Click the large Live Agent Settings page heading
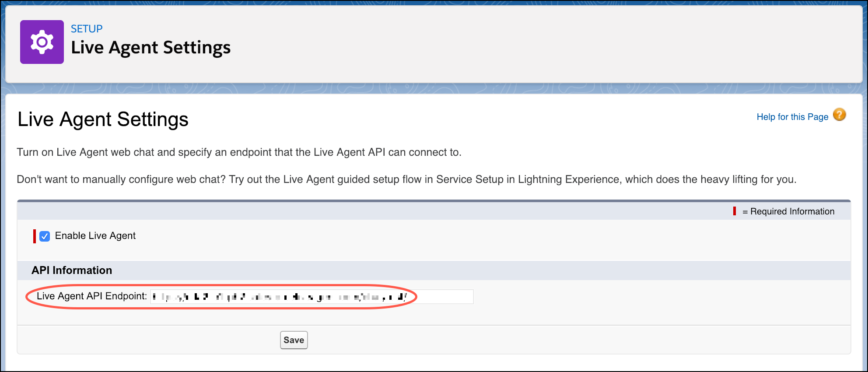Image resolution: width=868 pixels, height=372 pixels. pyautogui.click(x=103, y=119)
